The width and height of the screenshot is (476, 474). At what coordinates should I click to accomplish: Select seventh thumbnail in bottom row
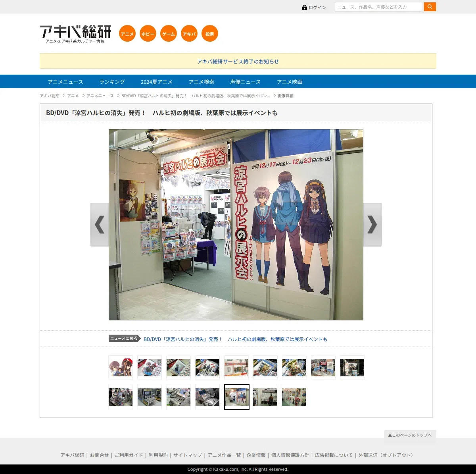tap(294, 397)
